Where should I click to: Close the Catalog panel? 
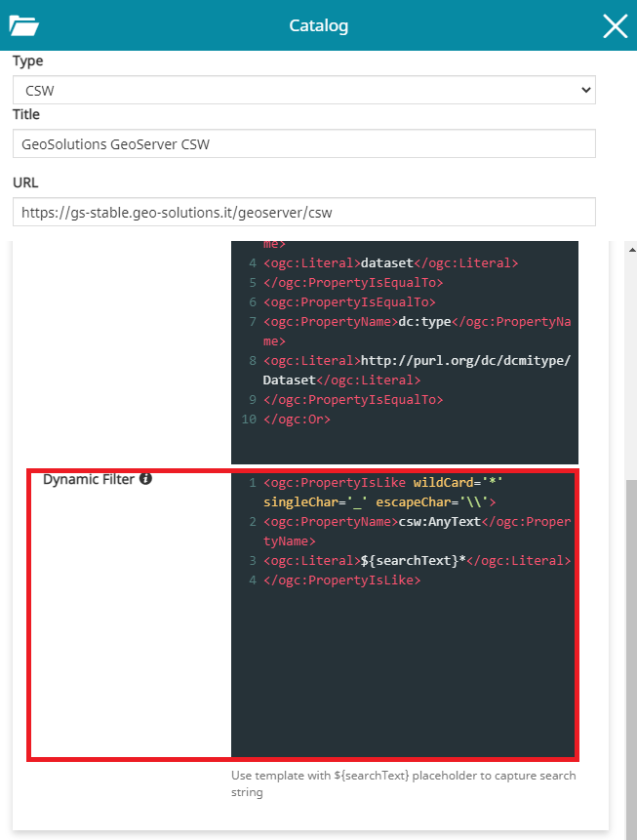coord(615,26)
